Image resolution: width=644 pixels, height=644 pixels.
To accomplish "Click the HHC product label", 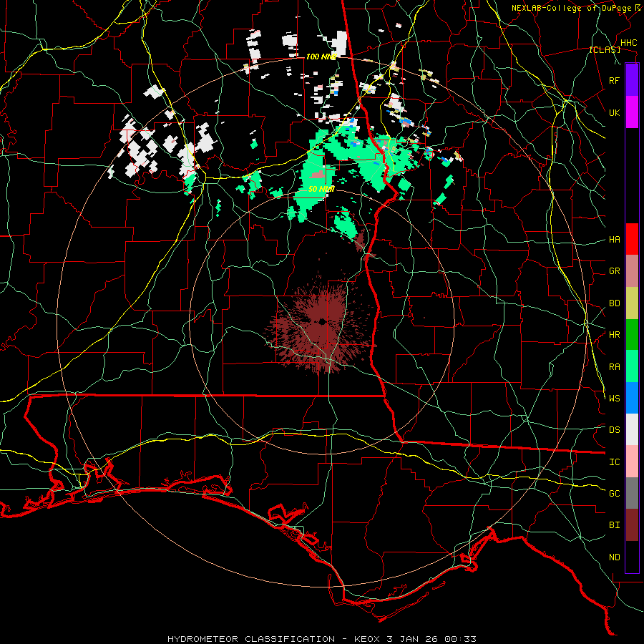I will 629,43.
